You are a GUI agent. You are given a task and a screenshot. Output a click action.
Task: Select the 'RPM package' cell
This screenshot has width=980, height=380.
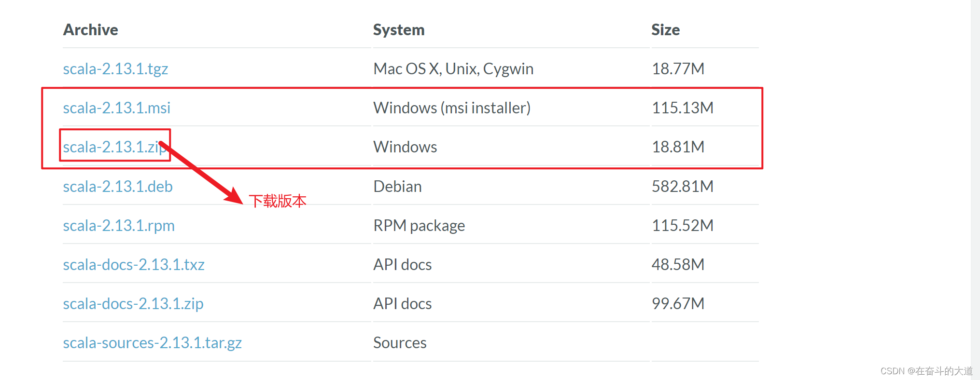tap(419, 226)
